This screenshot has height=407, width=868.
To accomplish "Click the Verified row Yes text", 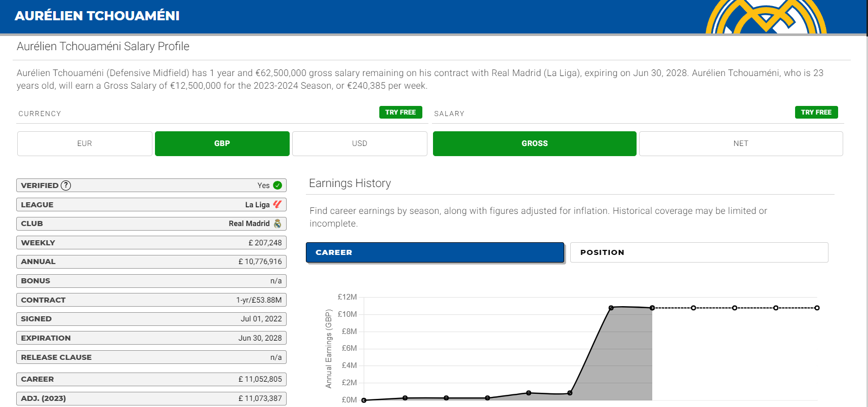I will pyautogui.click(x=263, y=186).
